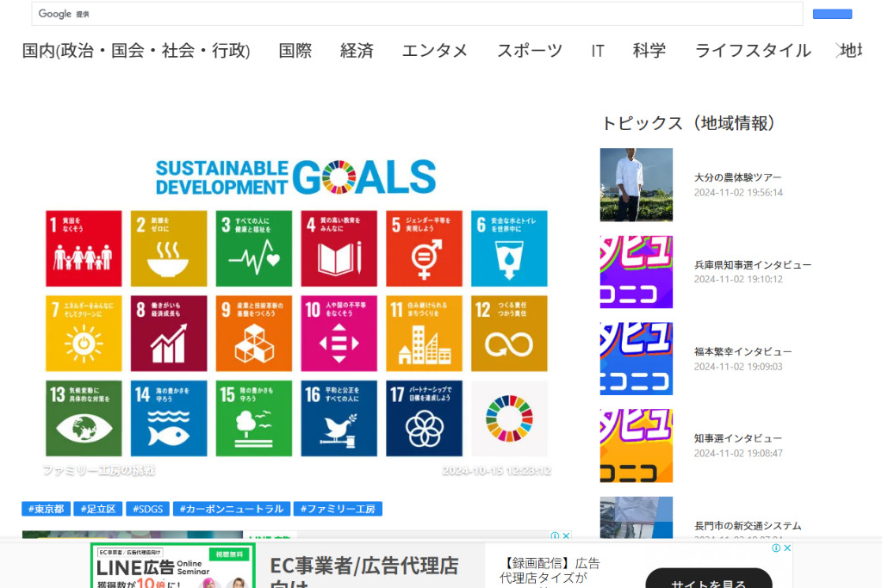Click the ファミリー工房の挑戦 caption text

tap(98, 470)
